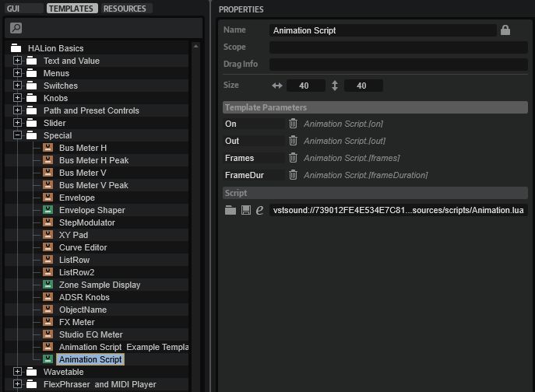The width and height of the screenshot is (535, 392).
Task: Save the script using the floppy disk icon
Action: (x=245, y=210)
